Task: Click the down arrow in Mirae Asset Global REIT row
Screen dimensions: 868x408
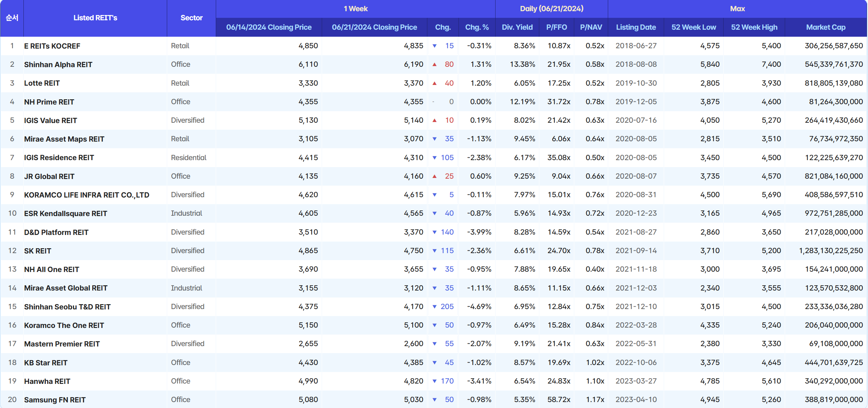Action: pos(434,288)
